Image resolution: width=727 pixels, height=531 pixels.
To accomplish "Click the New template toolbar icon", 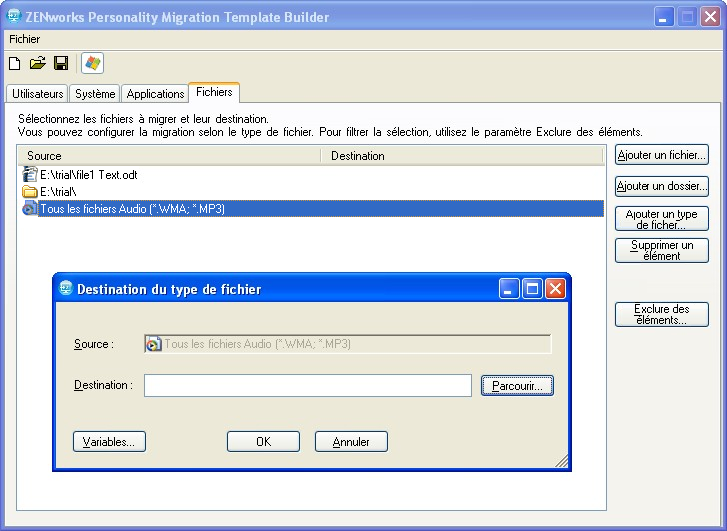I will click(15, 64).
